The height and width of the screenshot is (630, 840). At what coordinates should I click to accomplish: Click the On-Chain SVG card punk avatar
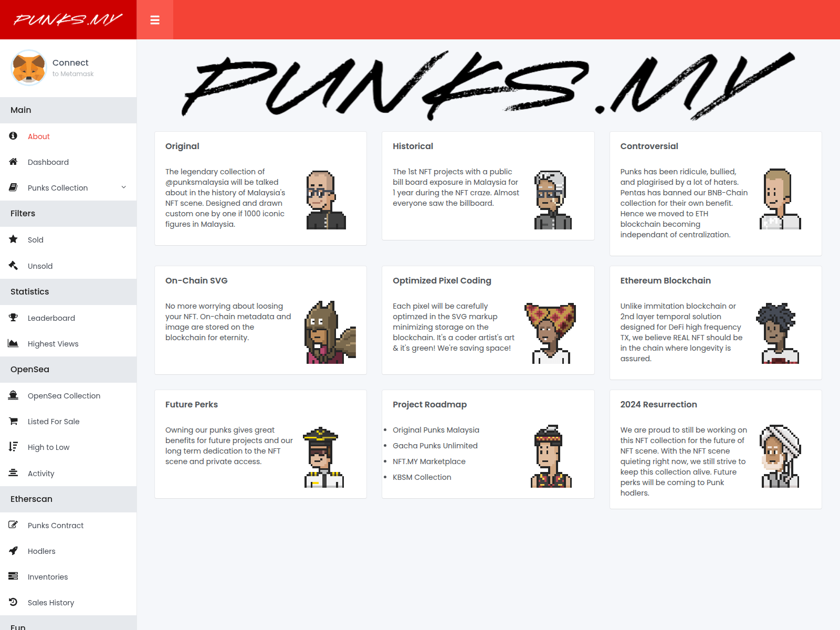point(330,332)
